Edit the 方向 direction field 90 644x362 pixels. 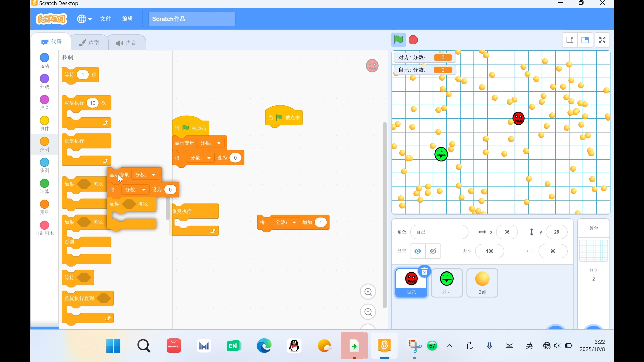pyautogui.click(x=553, y=251)
